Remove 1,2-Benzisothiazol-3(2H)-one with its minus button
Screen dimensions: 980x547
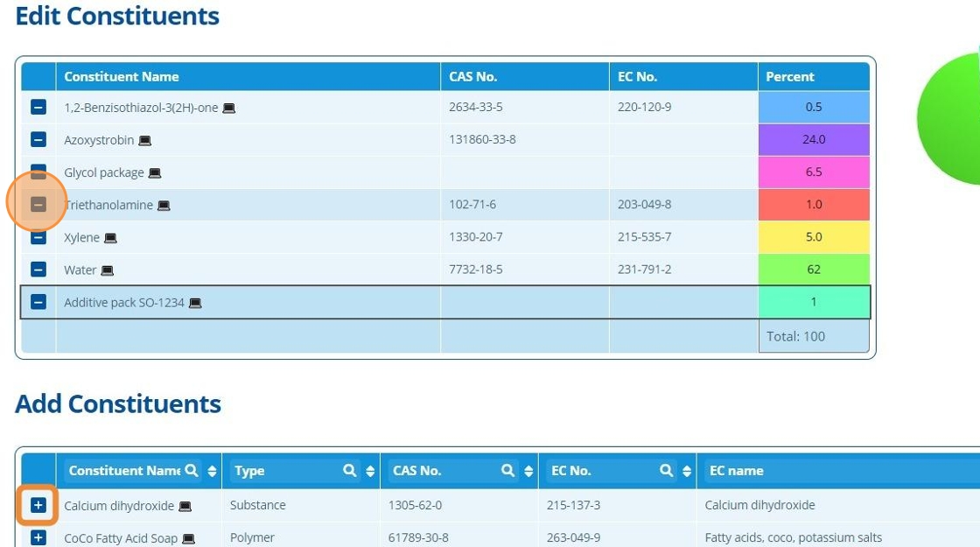tap(38, 107)
